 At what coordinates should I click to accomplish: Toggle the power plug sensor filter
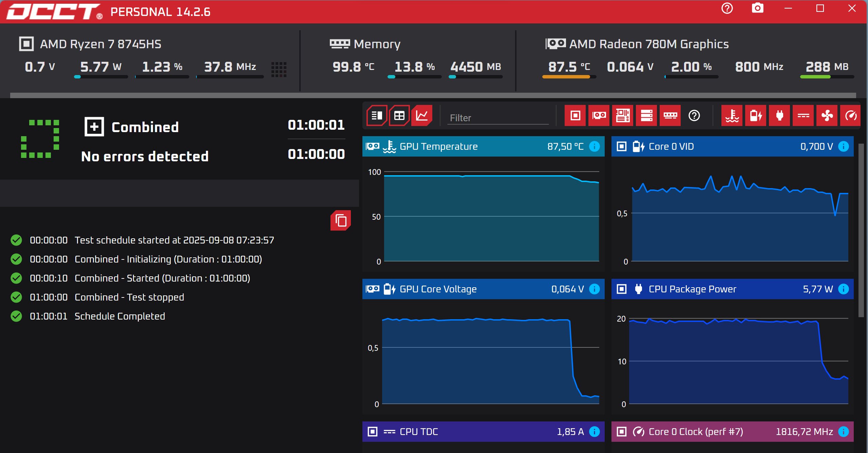point(779,116)
